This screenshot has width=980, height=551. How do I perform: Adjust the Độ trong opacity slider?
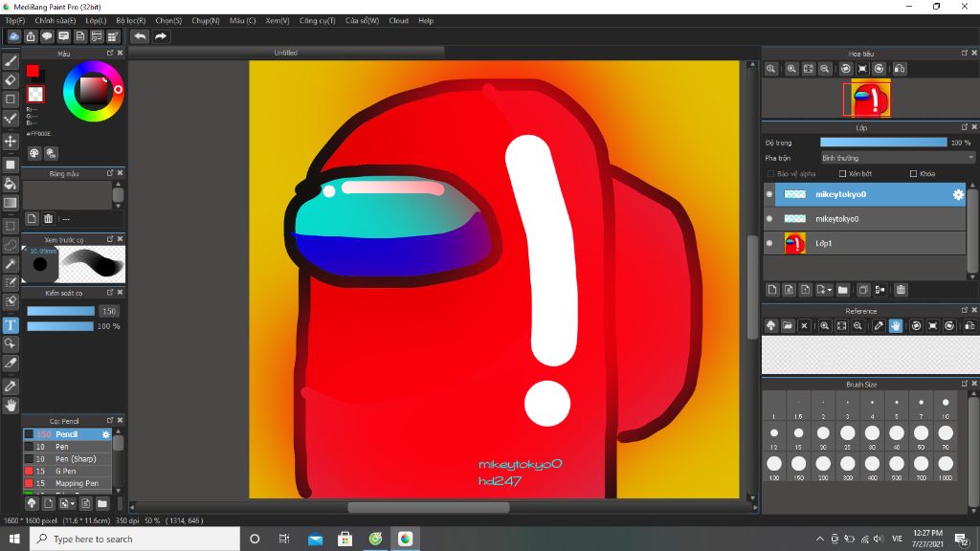(x=883, y=143)
